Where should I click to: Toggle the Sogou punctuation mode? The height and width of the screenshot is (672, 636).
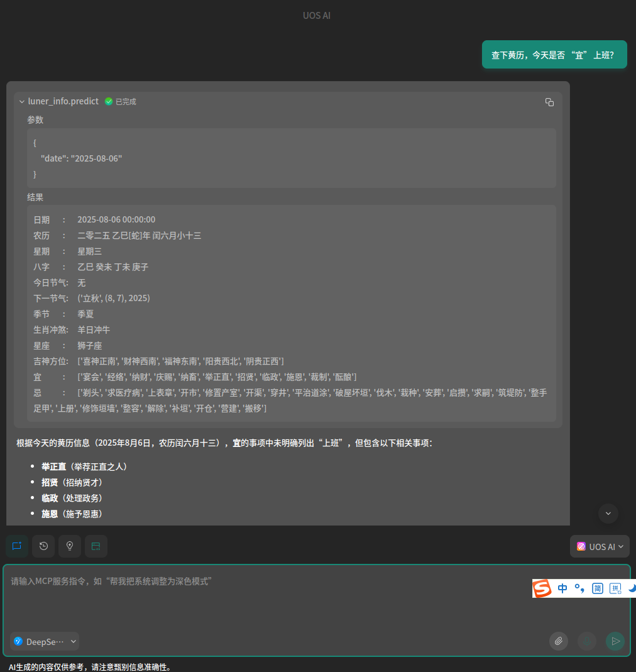(x=579, y=588)
